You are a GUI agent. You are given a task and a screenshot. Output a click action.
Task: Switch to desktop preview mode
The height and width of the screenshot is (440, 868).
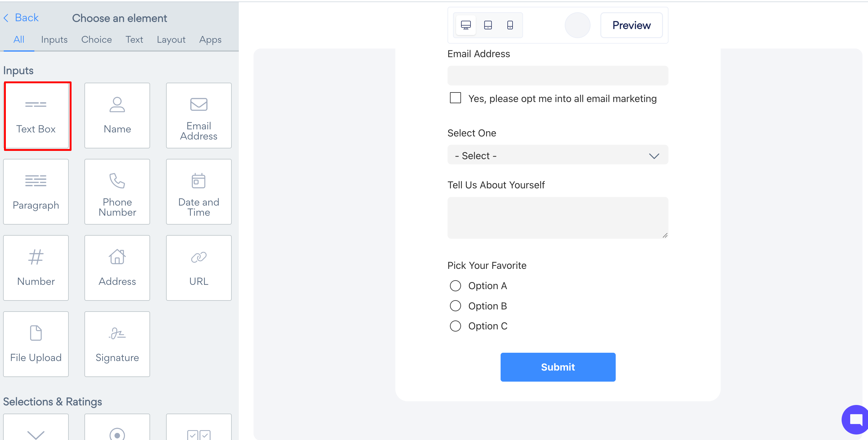(x=466, y=25)
